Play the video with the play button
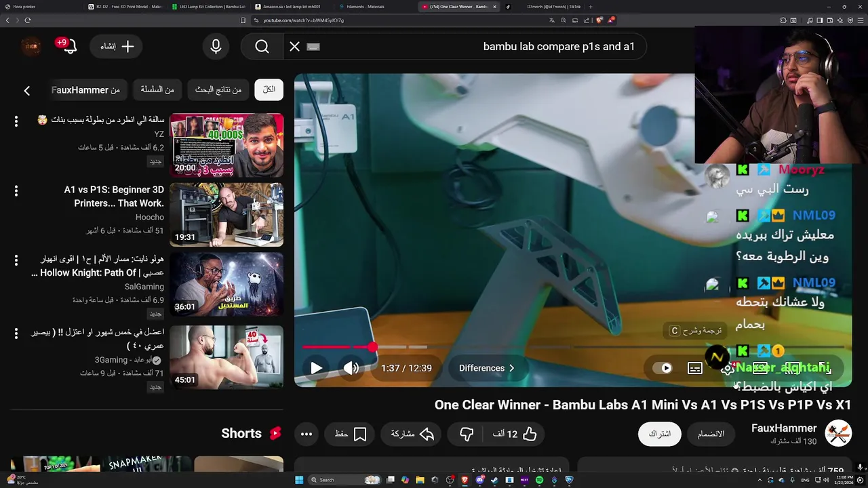 [x=316, y=368]
